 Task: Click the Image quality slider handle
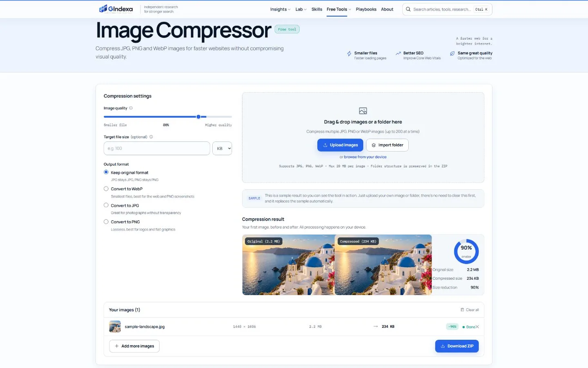(x=198, y=117)
